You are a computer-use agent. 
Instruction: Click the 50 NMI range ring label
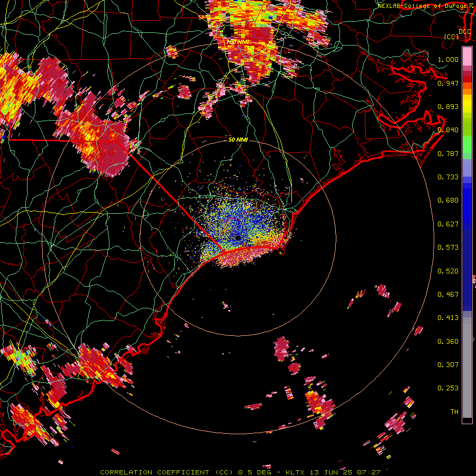click(x=238, y=140)
